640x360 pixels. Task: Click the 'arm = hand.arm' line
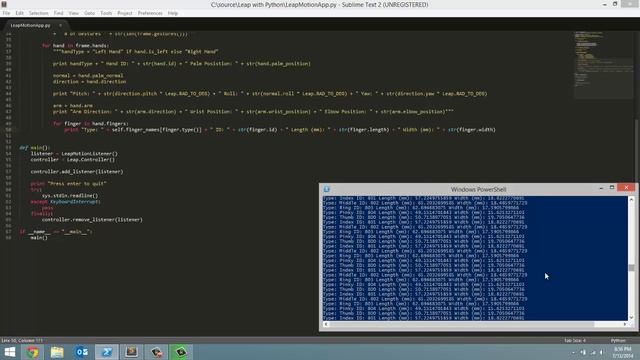[73, 106]
